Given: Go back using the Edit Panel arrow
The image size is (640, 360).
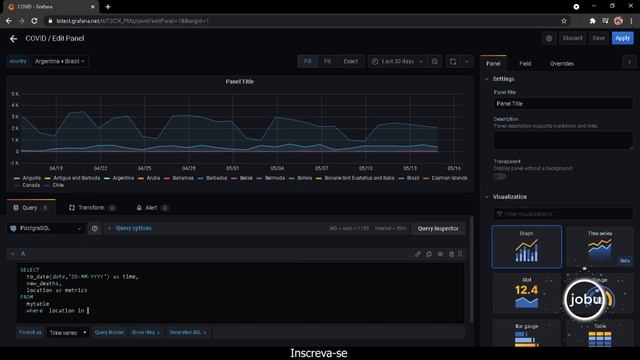Looking at the screenshot, I should tap(13, 38).
